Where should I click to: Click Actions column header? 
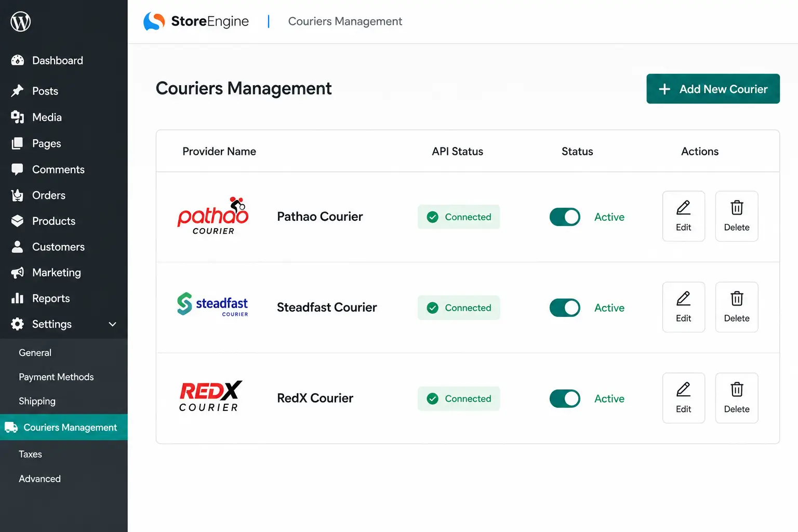click(x=700, y=151)
